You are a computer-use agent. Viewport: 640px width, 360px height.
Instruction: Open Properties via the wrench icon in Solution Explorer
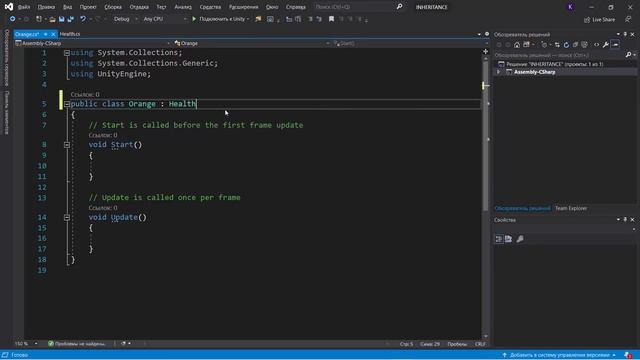pyautogui.click(x=606, y=45)
